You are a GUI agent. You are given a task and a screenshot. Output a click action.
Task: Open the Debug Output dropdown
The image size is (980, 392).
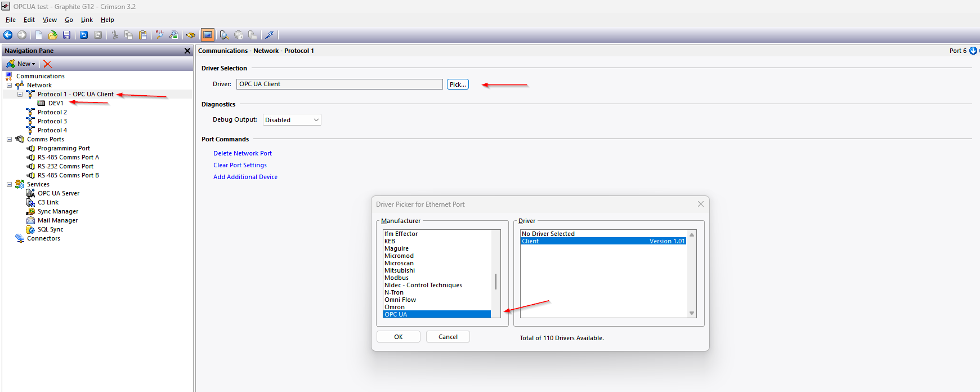pyautogui.click(x=292, y=120)
